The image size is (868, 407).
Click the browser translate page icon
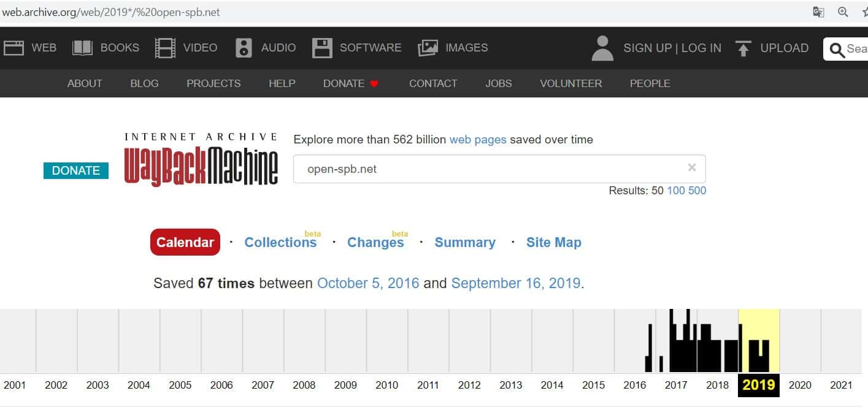tap(818, 12)
